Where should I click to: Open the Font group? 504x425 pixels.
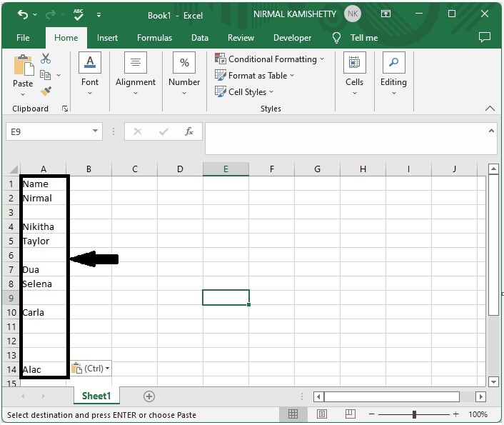[x=90, y=74]
